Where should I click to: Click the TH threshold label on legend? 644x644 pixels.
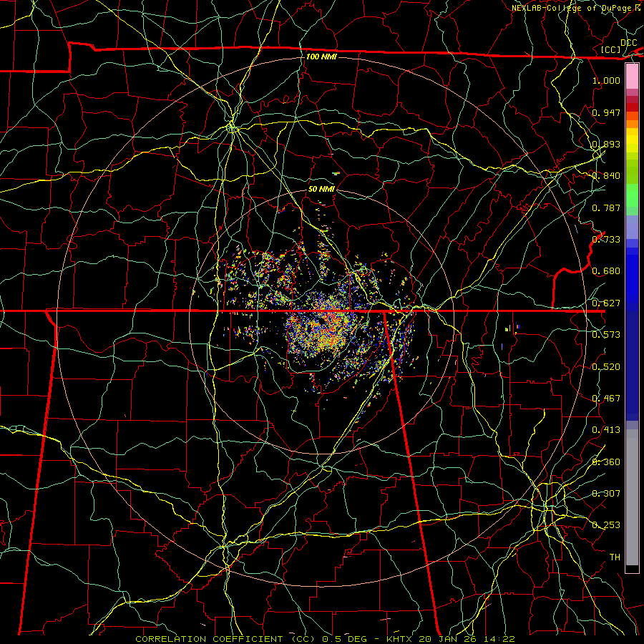615,557
